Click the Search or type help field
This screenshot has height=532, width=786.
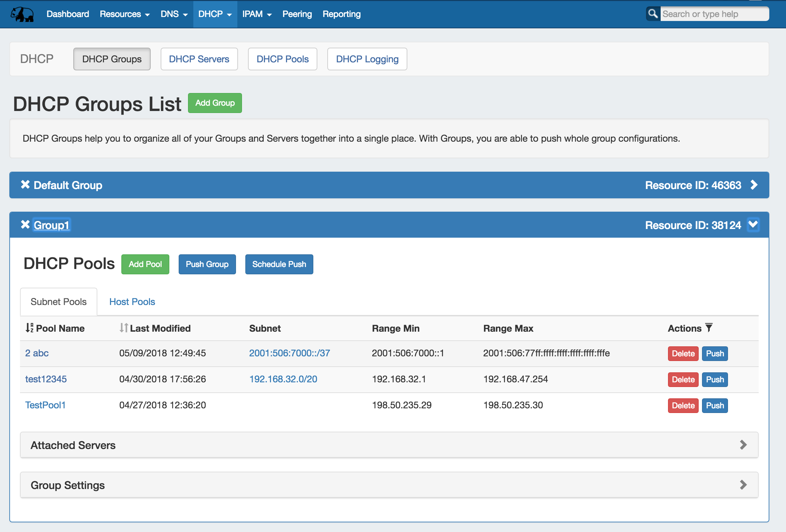(x=714, y=14)
